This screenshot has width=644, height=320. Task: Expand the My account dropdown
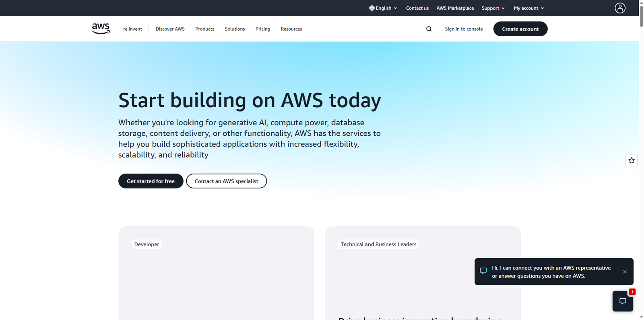[529, 8]
